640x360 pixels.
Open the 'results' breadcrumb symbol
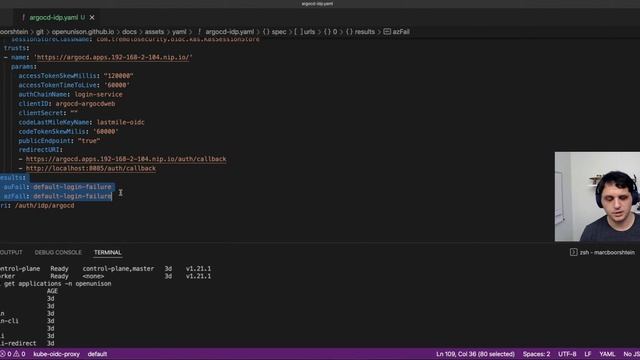[x=360, y=32]
